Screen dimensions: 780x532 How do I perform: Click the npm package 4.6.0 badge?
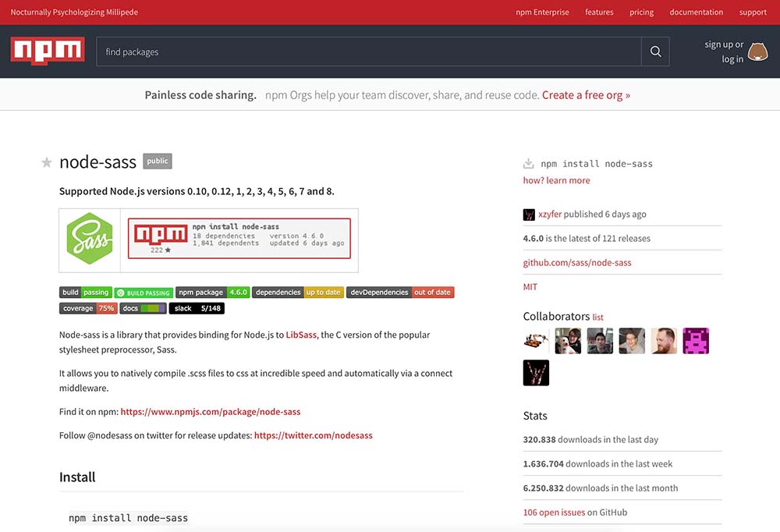pyautogui.click(x=212, y=293)
